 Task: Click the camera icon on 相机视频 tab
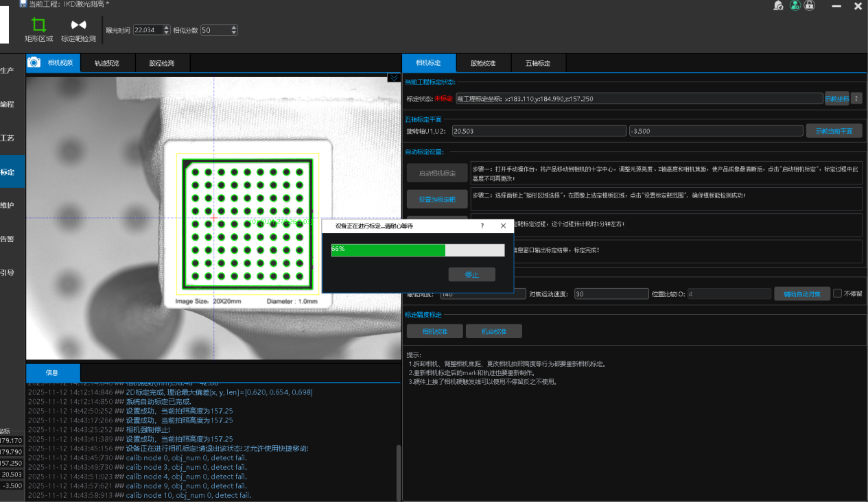click(x=34, y=62)
